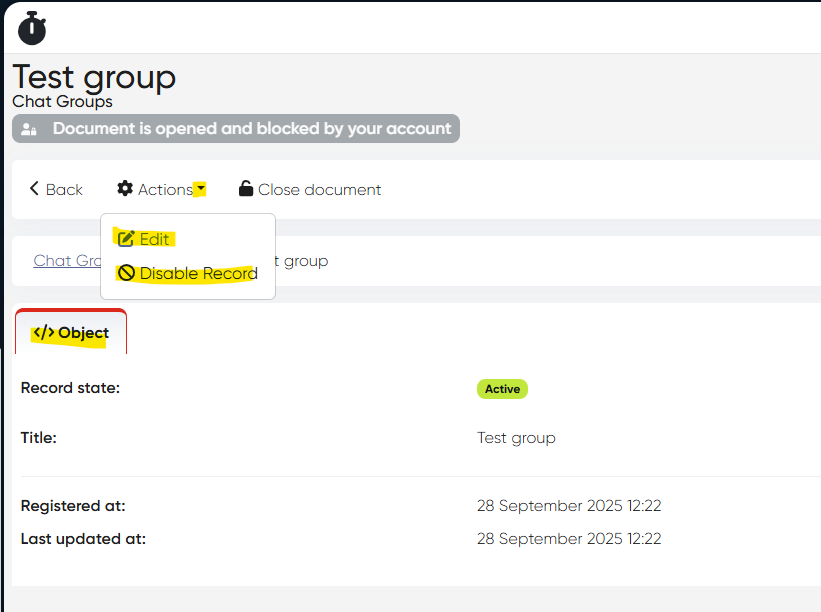Click the Title field value Test group
821x612 pixels.
tap(516, 438)
